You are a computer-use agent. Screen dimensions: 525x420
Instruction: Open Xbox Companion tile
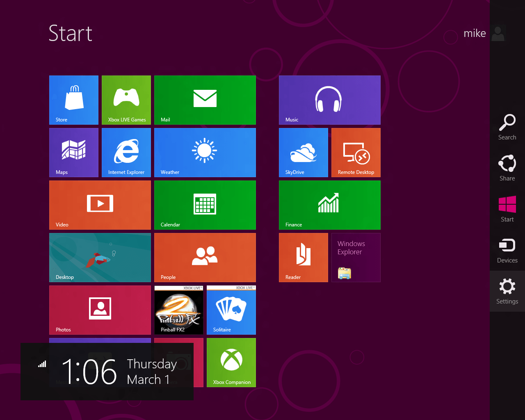[231, 363]
